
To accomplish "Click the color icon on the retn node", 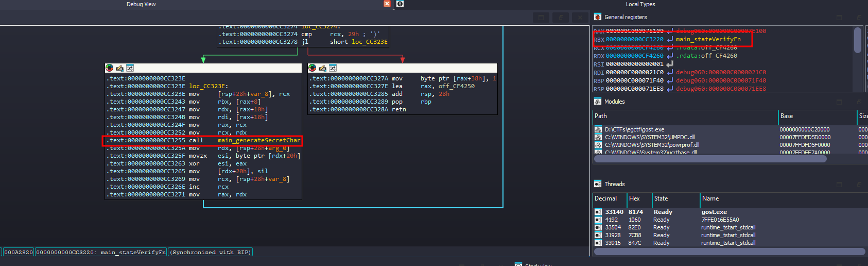I will [x=312, y=68].
